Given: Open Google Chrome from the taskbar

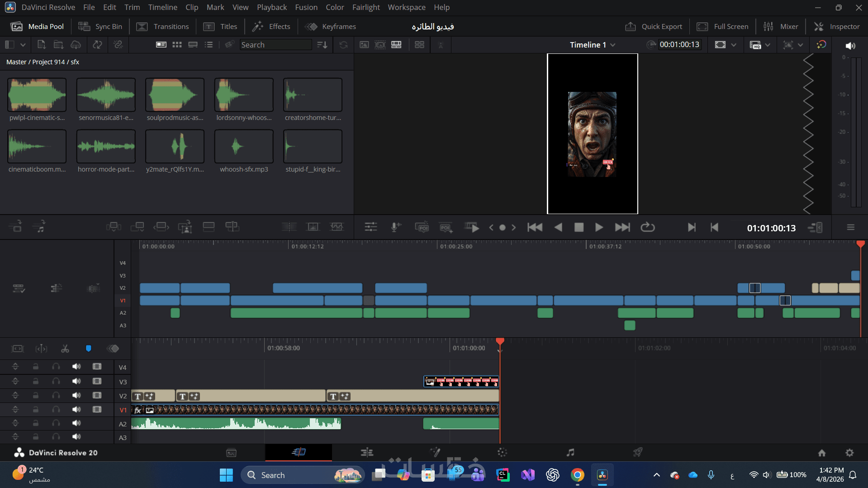Looking at the screenshot, I should coord(577,475).
